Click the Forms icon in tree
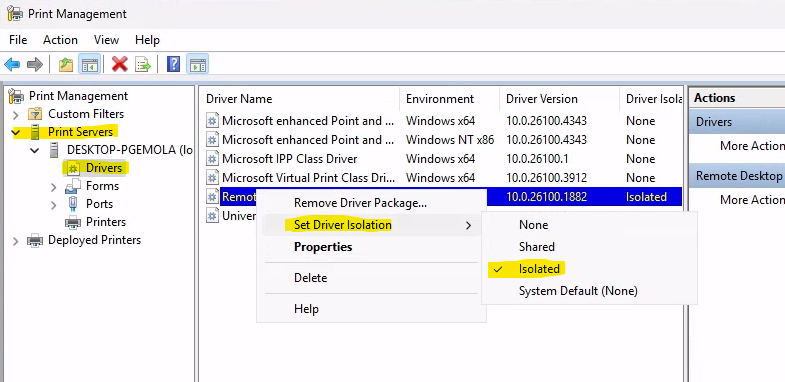 click(x=73, y=186)
